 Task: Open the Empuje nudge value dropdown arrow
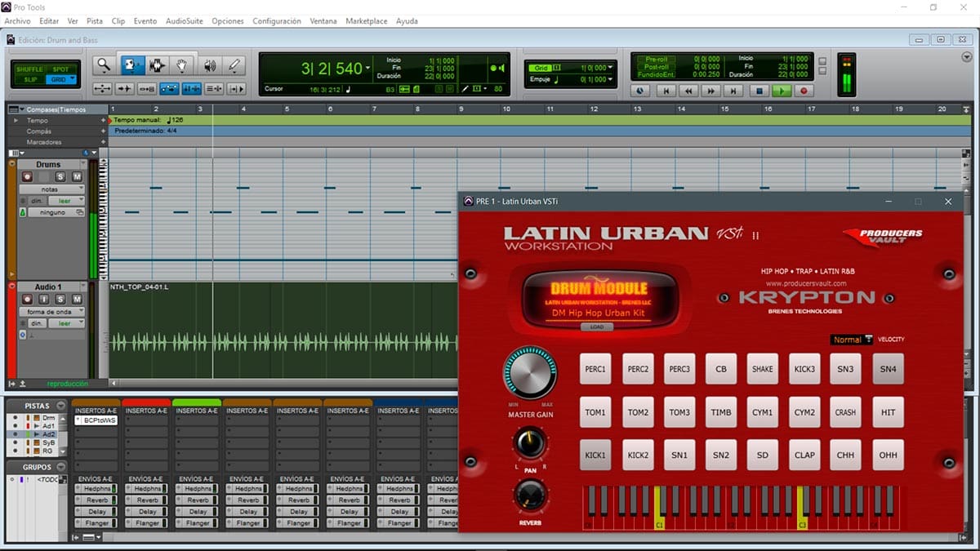point(609,79)
